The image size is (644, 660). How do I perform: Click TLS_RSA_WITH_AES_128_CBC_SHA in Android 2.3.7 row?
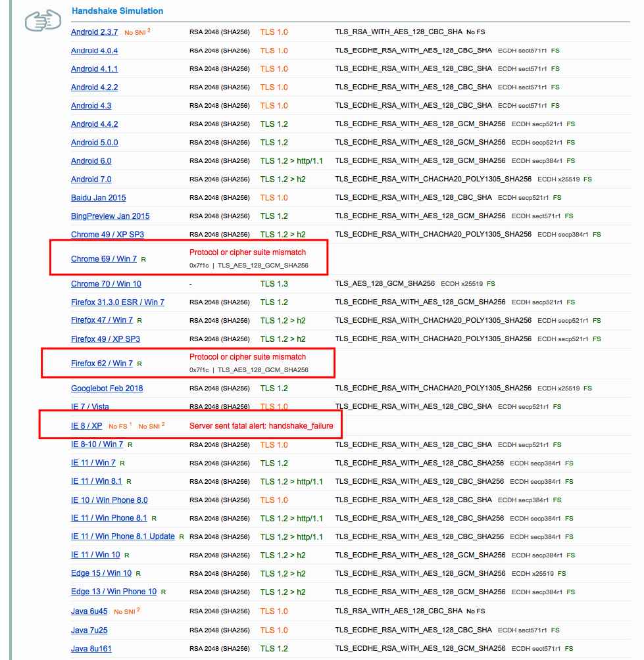(399, 32)
